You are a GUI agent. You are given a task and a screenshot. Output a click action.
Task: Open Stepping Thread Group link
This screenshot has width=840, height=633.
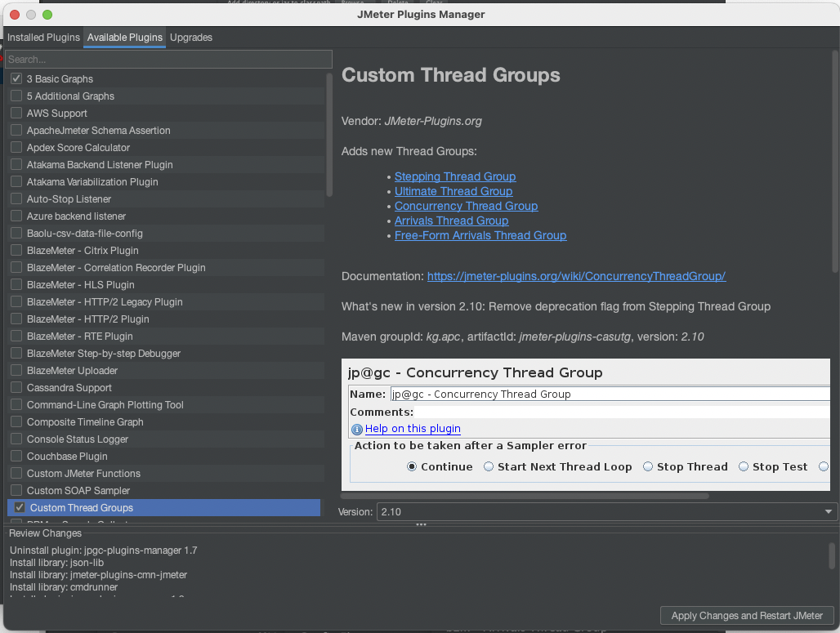pos(455,176)
